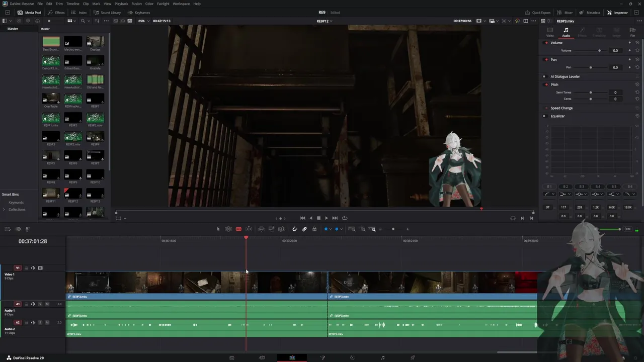Image resolution: width=644 pixels, height=362 pixels.
Task: Switch to Inspector Video tab
Action: 550,32
